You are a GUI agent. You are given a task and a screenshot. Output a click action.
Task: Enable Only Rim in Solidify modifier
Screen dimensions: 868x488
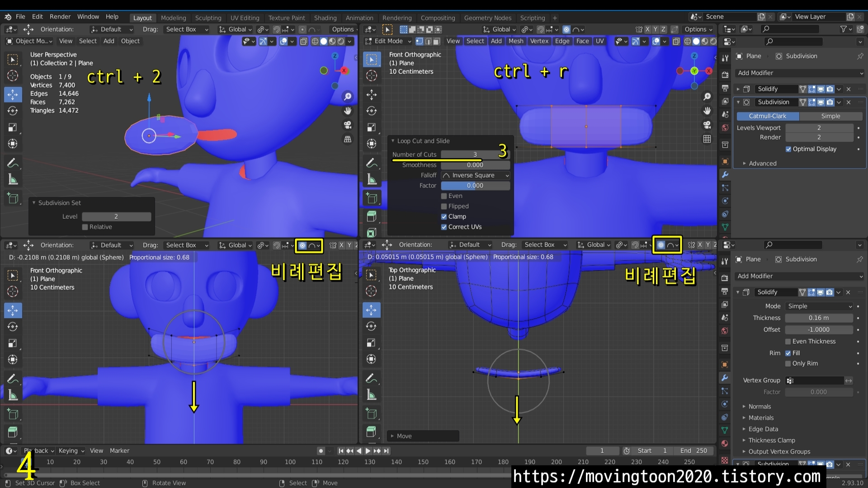pos(788,364)
